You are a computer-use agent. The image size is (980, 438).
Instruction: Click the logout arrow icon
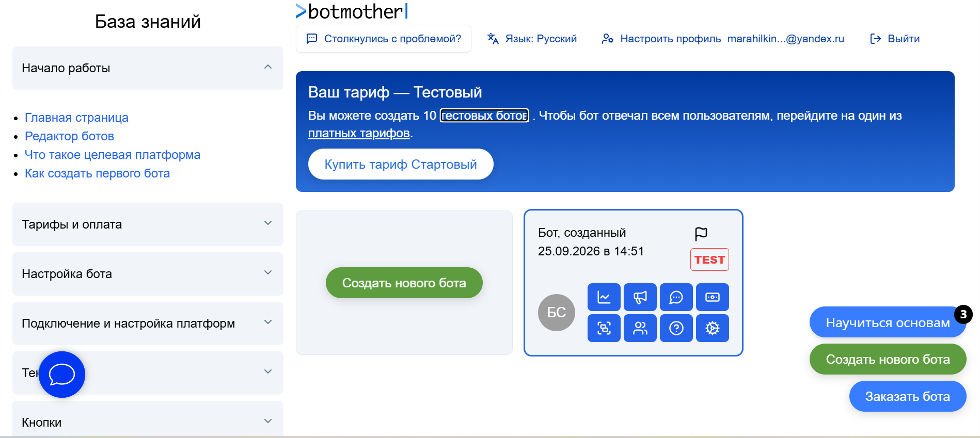click(x=875, y=39)
